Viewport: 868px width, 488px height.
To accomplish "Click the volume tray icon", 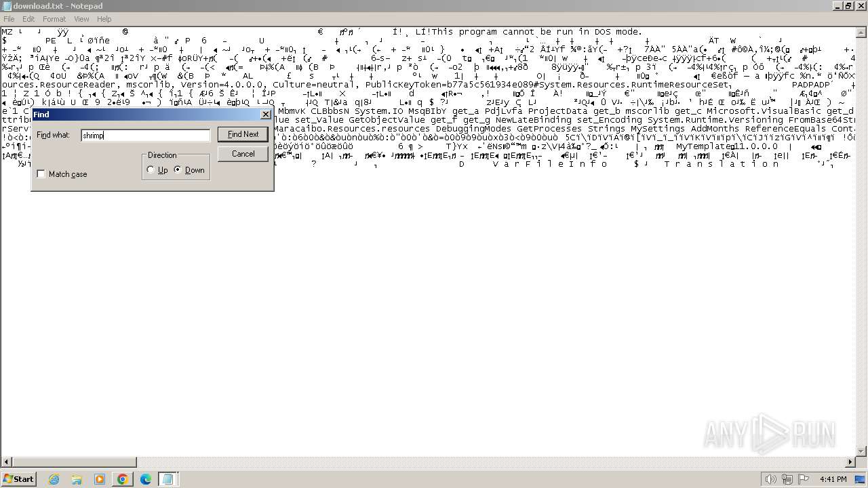I will (771, 479).
